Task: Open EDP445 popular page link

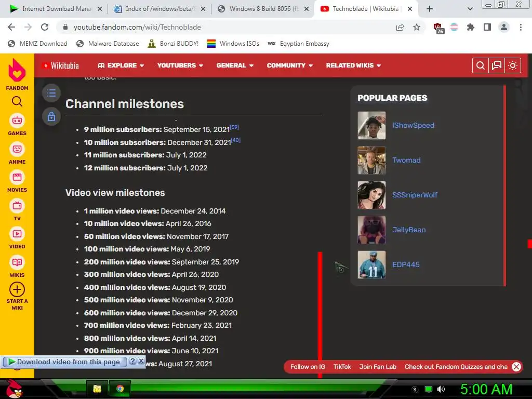Action: [x=406, y=264]
